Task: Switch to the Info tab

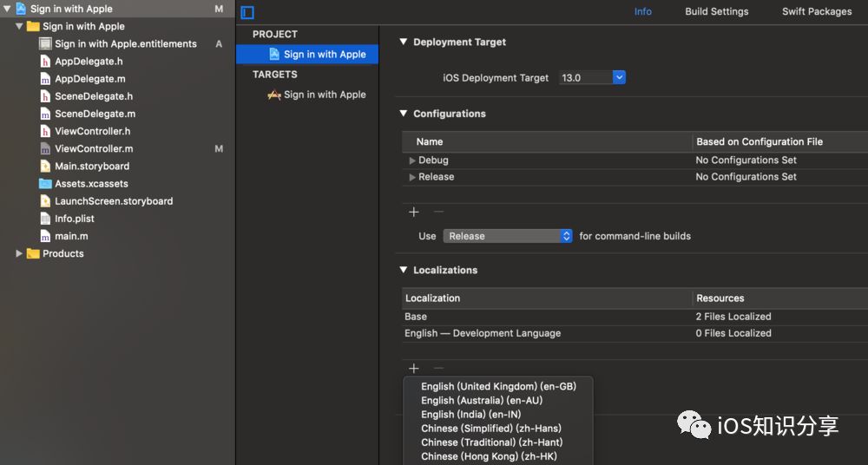Action: [642, 11]
